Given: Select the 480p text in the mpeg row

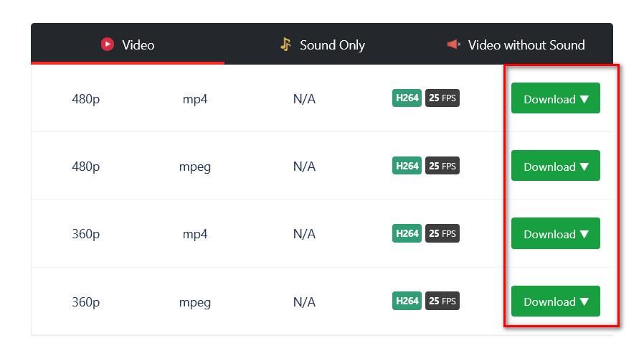Looking at the screenshot, I should [86, 167].
